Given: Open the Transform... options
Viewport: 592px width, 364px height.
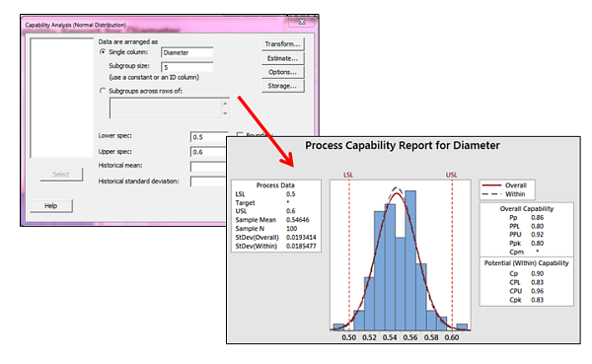Looking at the screenshot, I should [282, 44].
